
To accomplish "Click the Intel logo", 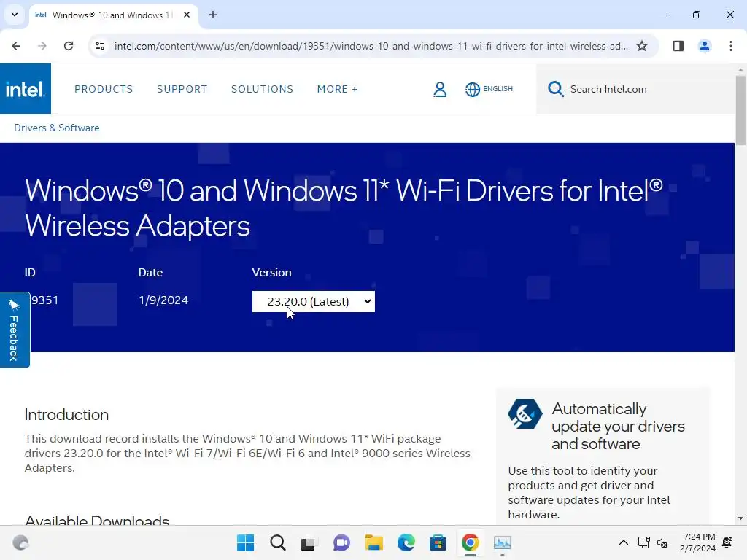I will click(x=26, y=89).
